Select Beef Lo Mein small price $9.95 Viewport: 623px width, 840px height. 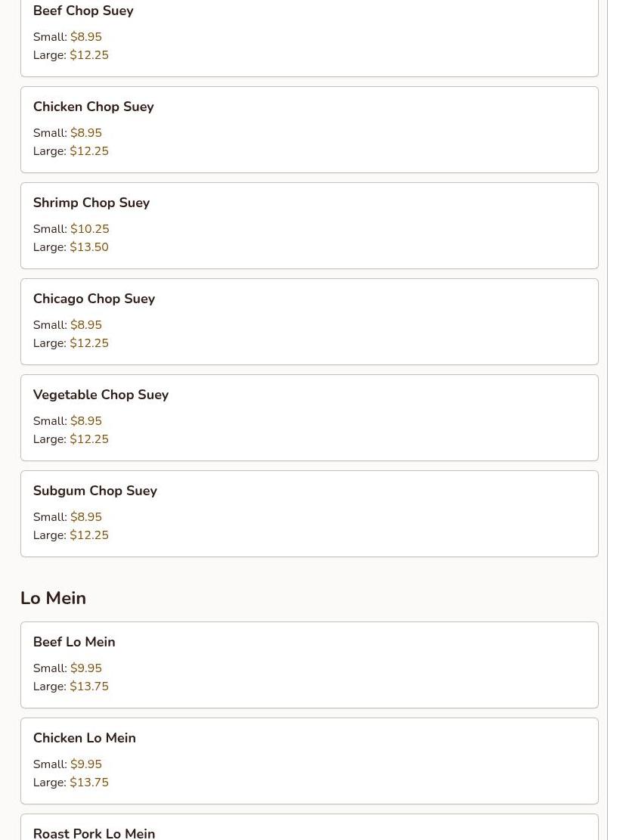coord(86,668)
